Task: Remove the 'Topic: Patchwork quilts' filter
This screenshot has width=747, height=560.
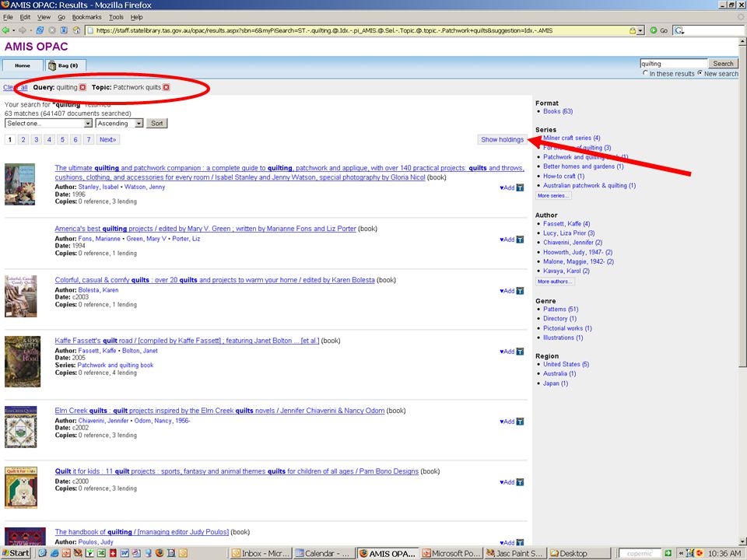Action: (x=167, y=87)
